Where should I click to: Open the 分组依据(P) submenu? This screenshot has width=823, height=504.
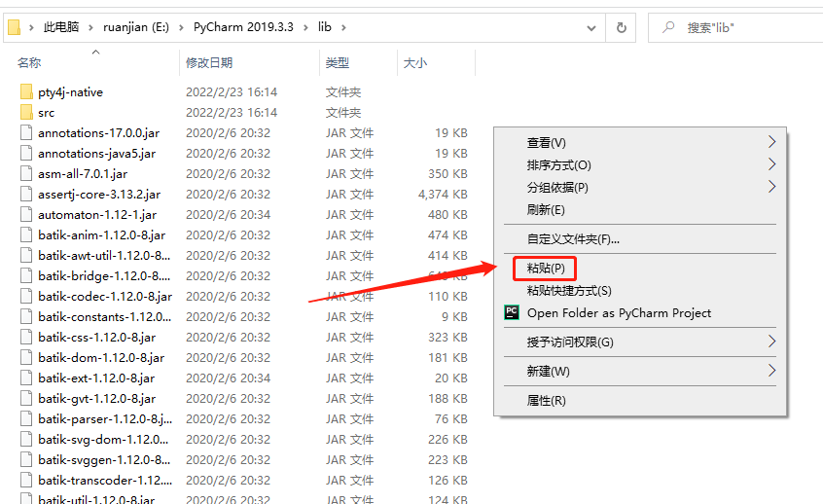pos(640,188)
